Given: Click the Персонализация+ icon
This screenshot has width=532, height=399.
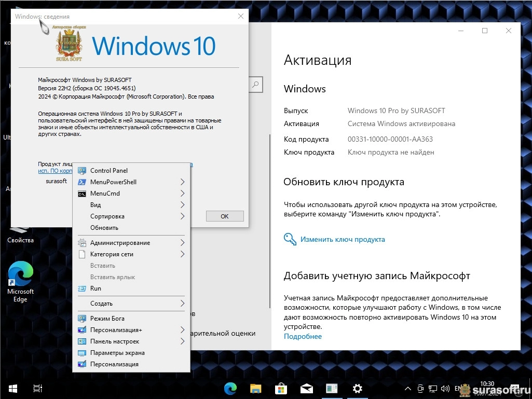Looking at the screenshot, I should tap(82, 330).
